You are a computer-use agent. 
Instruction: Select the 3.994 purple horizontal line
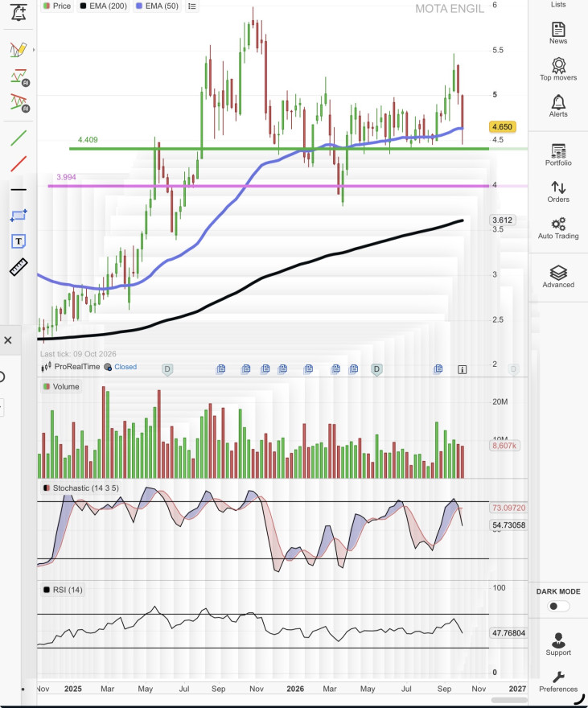(x=269, y=186)
